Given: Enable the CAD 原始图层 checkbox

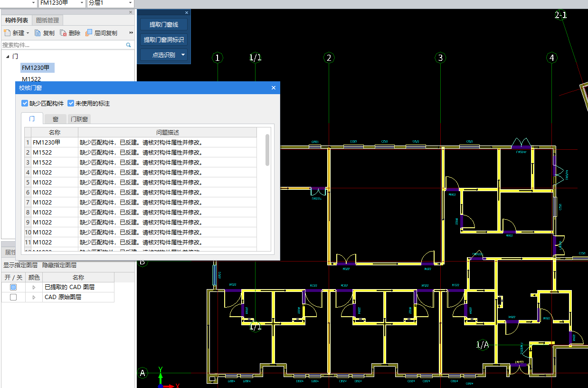Looking at the screenshot, I should click(13, 297).
